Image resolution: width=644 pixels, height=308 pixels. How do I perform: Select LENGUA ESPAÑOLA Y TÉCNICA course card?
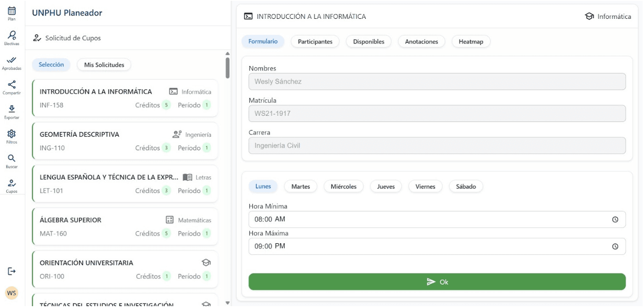[x=125, y=183]
